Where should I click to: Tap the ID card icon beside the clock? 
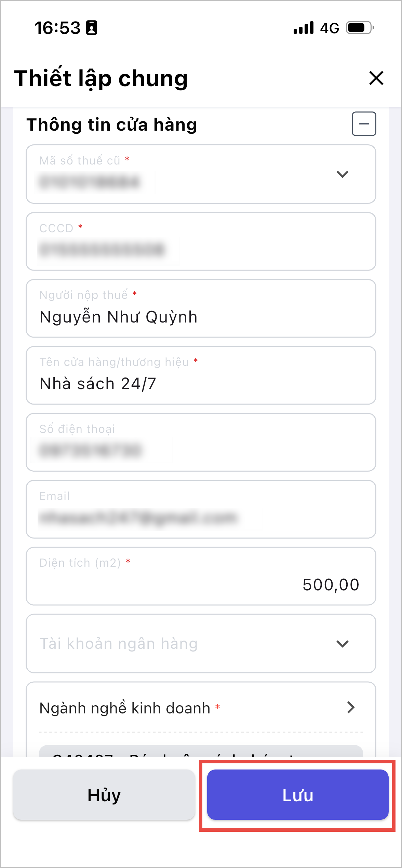click(x=92, y=28)
